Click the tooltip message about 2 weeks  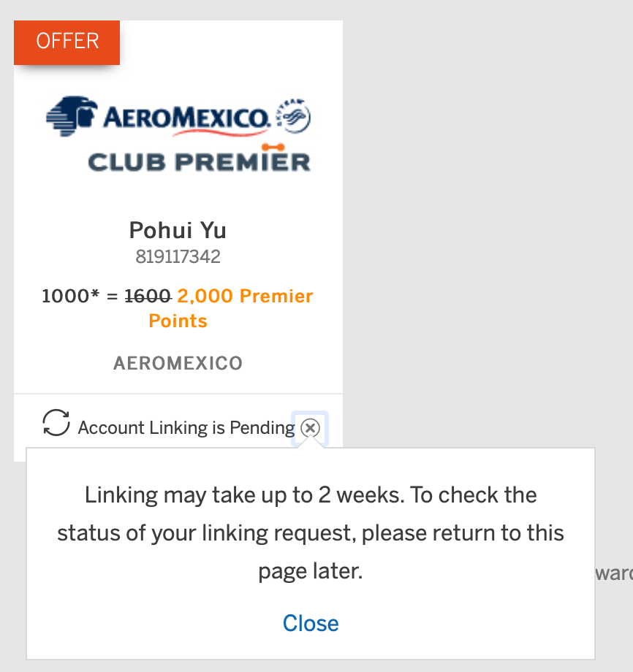pyautogui.click(x=311, y=532)
